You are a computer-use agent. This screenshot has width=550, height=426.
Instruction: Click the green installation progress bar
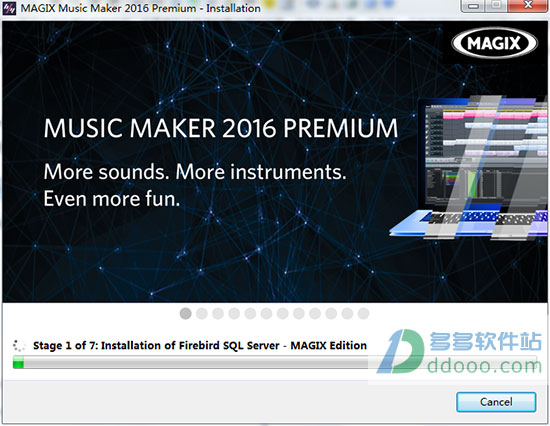point(274,362)
